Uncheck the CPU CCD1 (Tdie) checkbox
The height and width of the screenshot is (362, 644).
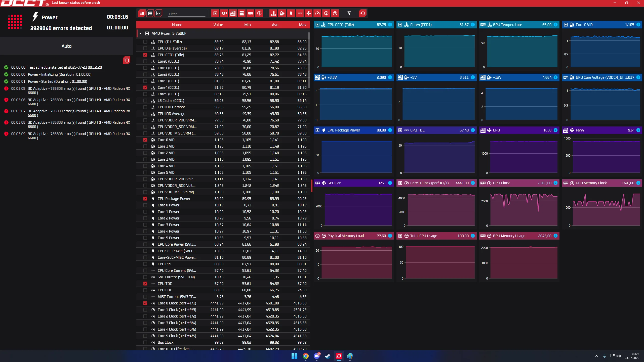click(145, 55)
